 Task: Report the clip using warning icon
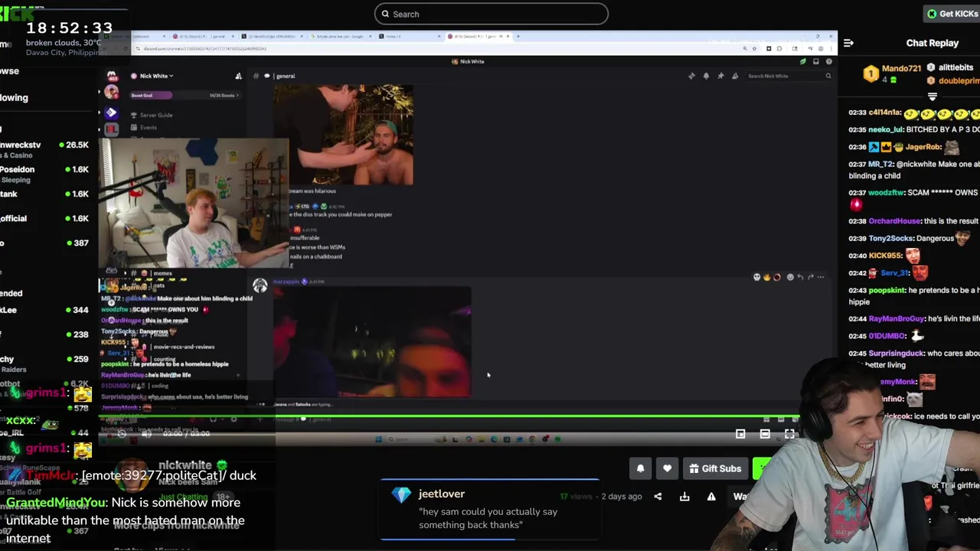pos(711,497)
